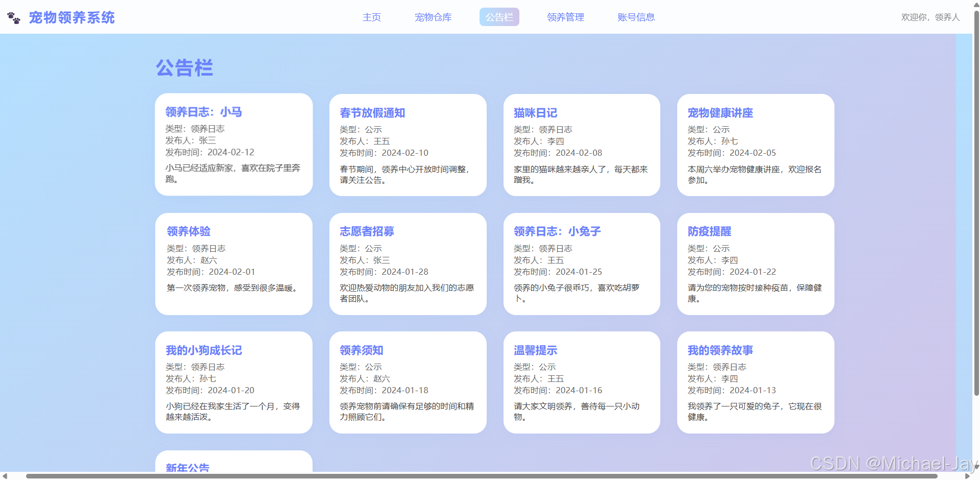Click 发布人：张三 in 领养日志：小马 card
This screenshot has height=480, width=980.
[190, 140]
